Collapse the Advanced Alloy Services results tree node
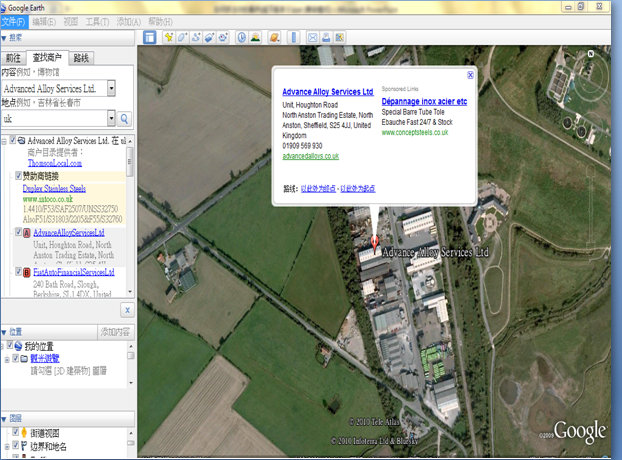 pos(4,141)
